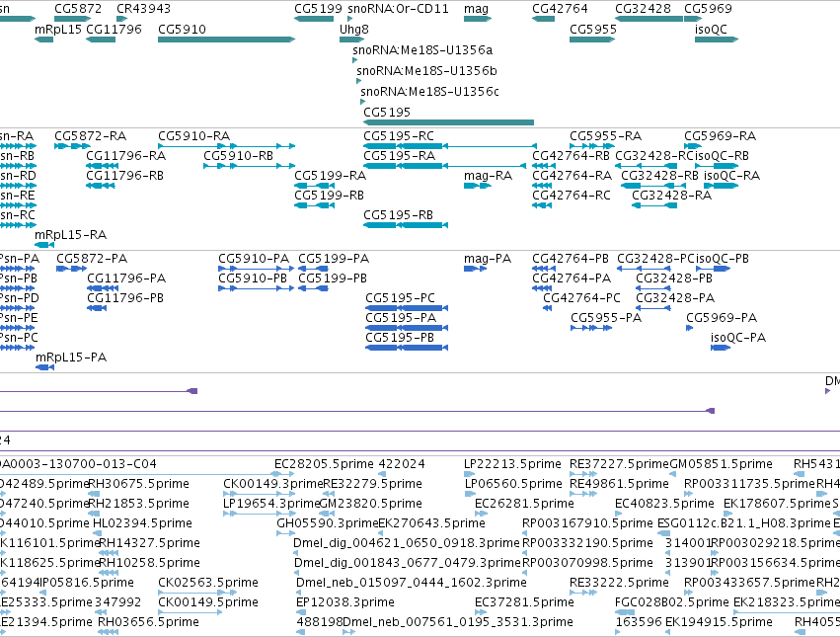
Task: Click protein isoQC-PA
Action: 721,348
